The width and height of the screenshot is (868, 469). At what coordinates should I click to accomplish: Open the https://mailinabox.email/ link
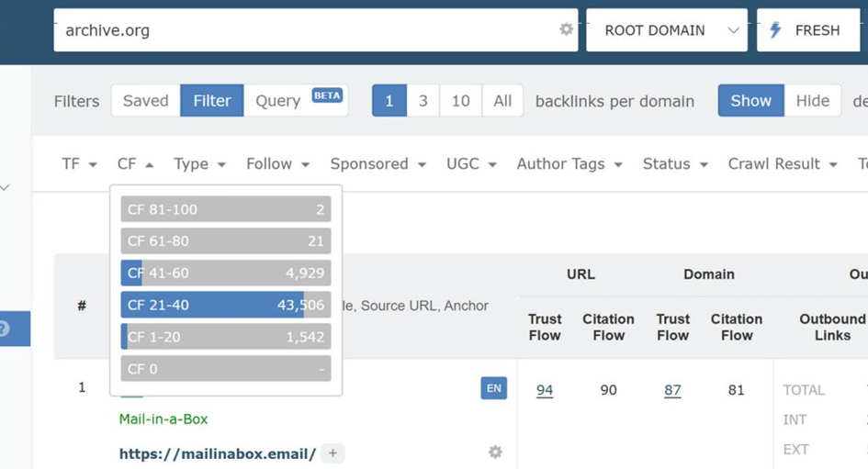(217, 453)
